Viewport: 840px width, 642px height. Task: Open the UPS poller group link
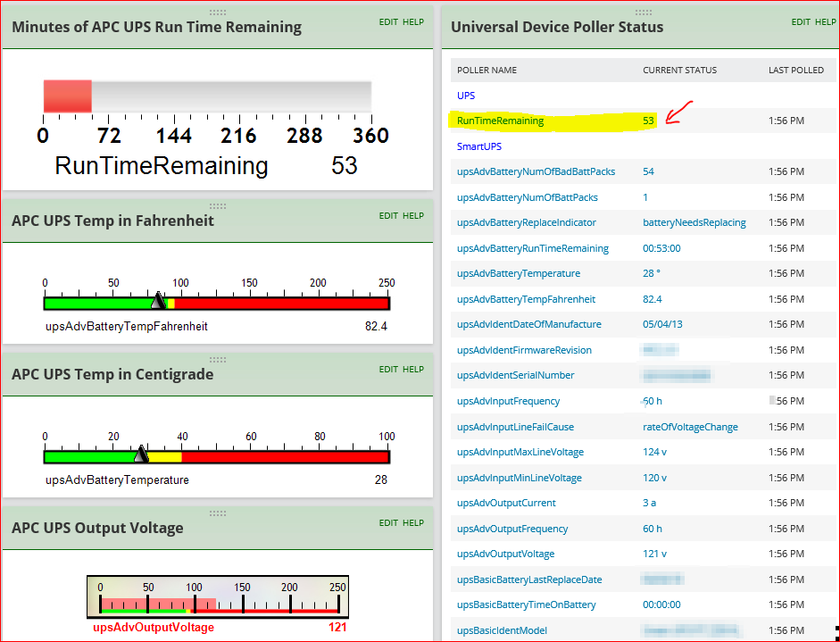(466, 96)
